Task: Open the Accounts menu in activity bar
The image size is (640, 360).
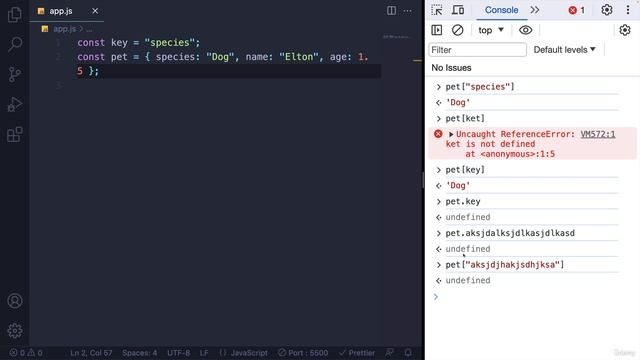Action: point(15,301)
